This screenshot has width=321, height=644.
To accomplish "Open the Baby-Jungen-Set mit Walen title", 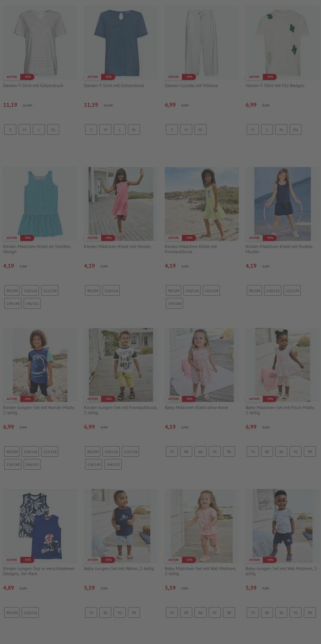I will pos(119,568).
